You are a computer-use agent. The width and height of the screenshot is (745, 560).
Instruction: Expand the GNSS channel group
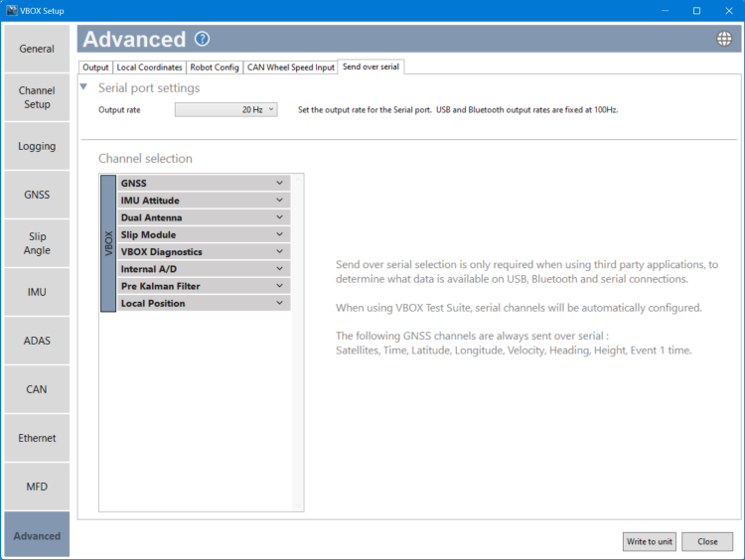204,183
